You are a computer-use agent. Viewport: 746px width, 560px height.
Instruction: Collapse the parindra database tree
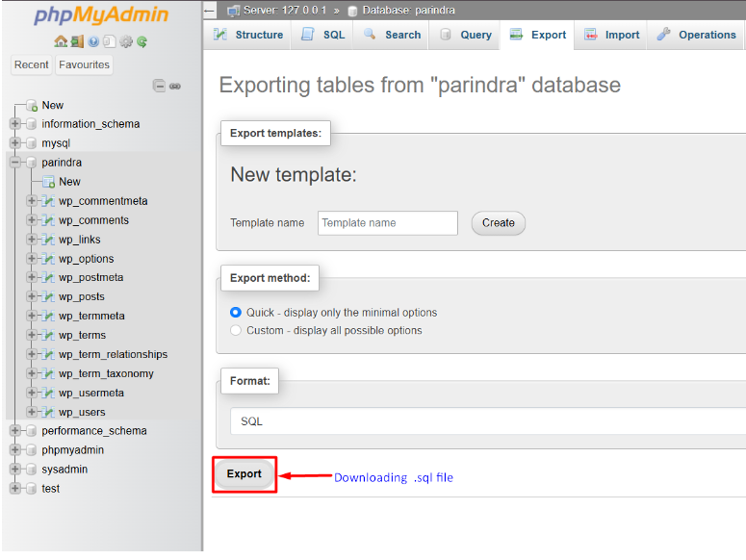tap(14, 163)
